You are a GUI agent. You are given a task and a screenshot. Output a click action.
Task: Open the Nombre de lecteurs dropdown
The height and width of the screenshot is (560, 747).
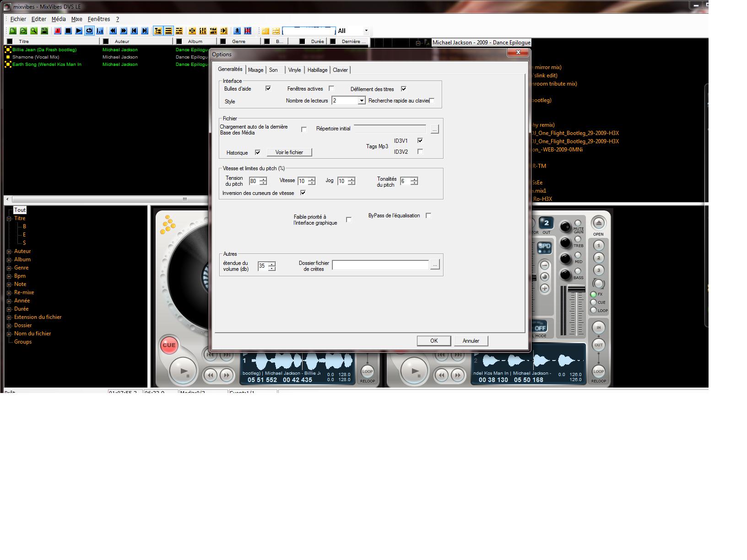pyautogui.click(x=361, y=101)
